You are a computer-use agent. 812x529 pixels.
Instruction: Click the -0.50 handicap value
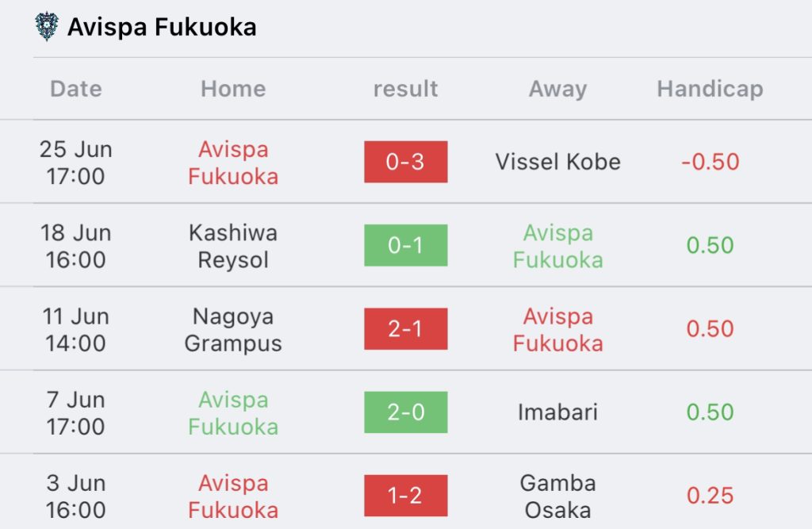point(710,162)
